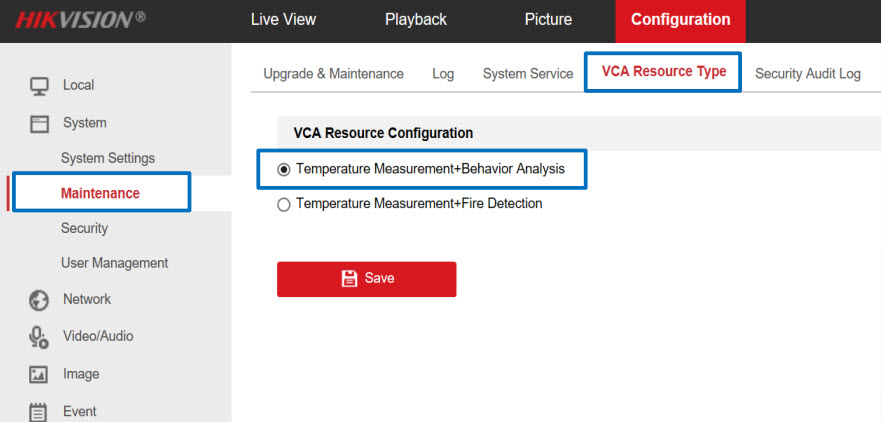
Task: Click the Event calendar icon
Action: point(39,411)
